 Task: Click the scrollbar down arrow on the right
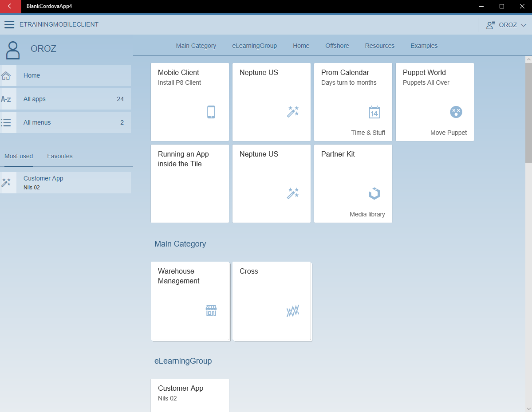point(528,408)
